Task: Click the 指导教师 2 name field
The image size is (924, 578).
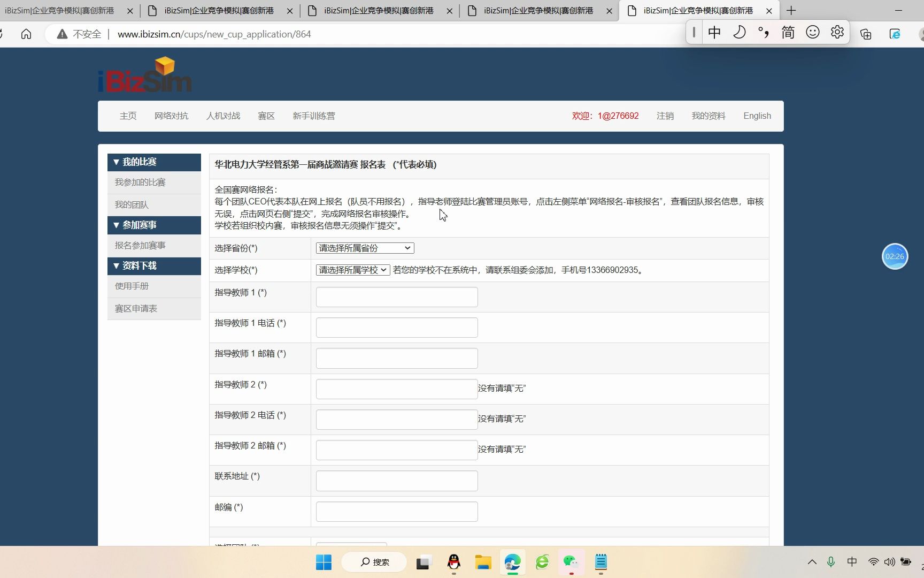Action: pos(397,389)
